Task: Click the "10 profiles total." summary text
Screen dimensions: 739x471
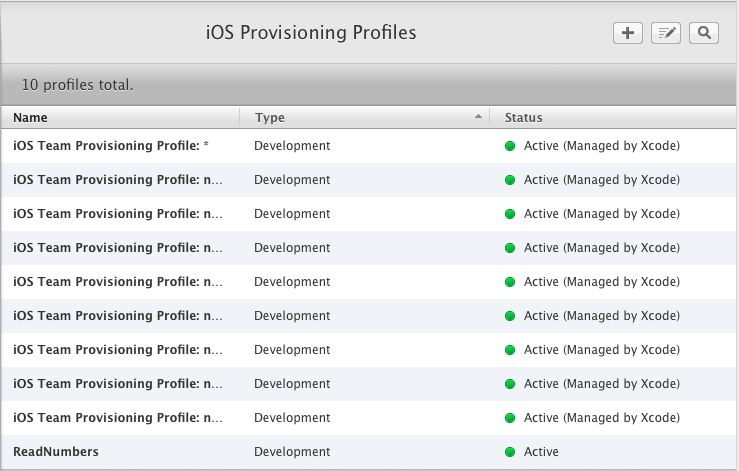Action: point(77,85)
